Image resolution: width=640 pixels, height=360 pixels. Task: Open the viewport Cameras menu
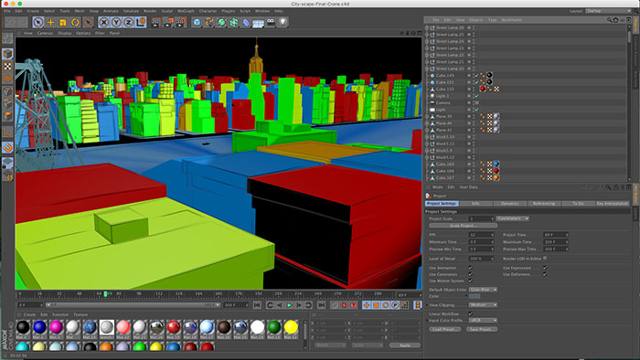45,33
